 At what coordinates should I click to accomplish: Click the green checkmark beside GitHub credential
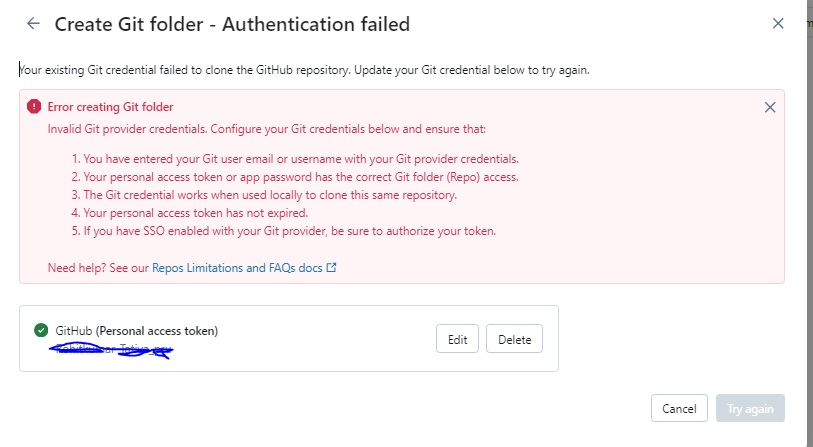[41, 330]
